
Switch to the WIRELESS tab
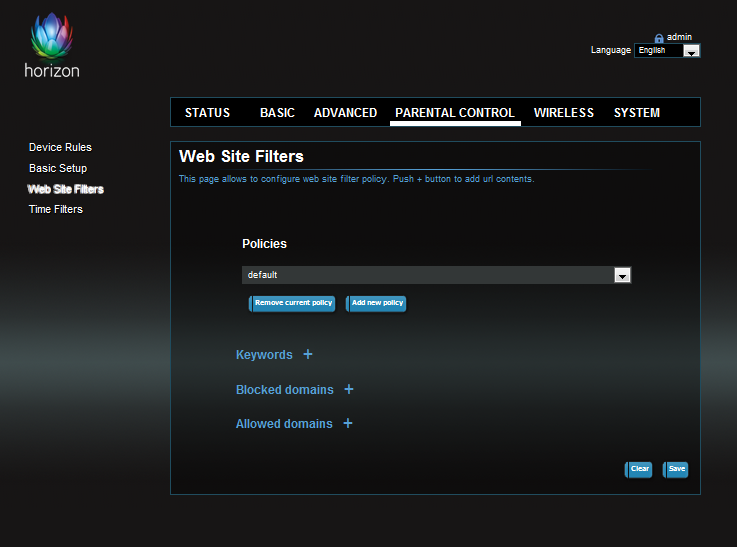[x=564, y=113]
